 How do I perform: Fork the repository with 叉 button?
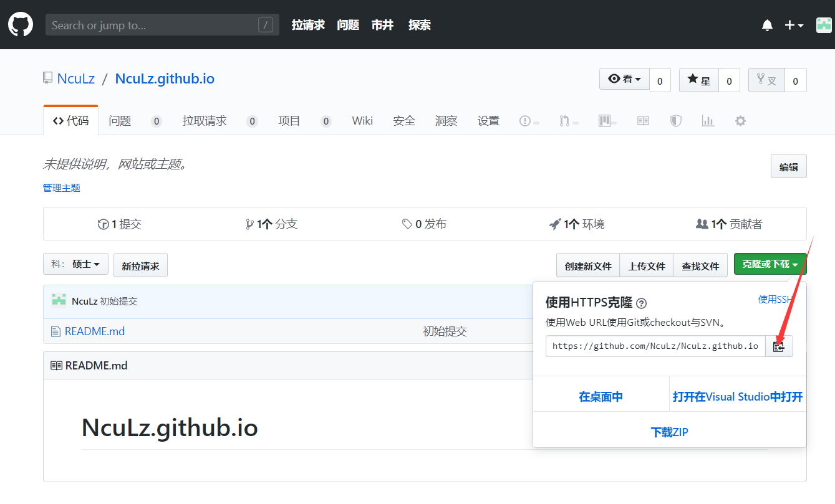click(766, 80)
